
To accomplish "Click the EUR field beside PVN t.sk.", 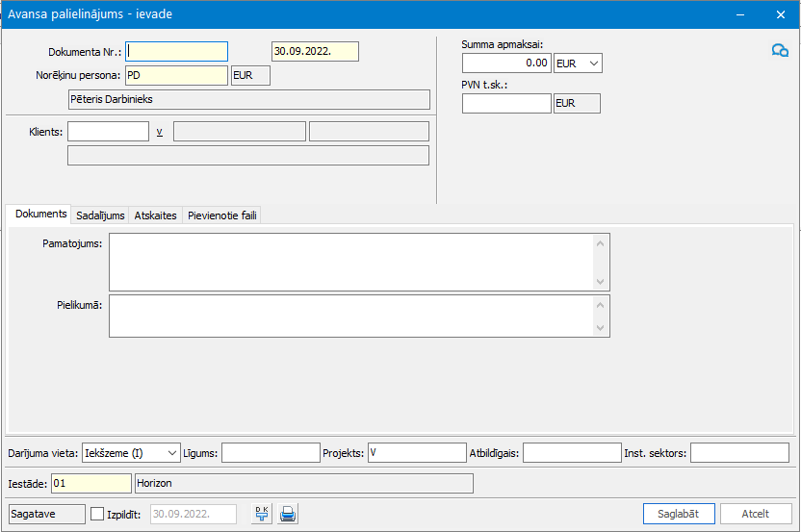I will click(x=577, y=103).
